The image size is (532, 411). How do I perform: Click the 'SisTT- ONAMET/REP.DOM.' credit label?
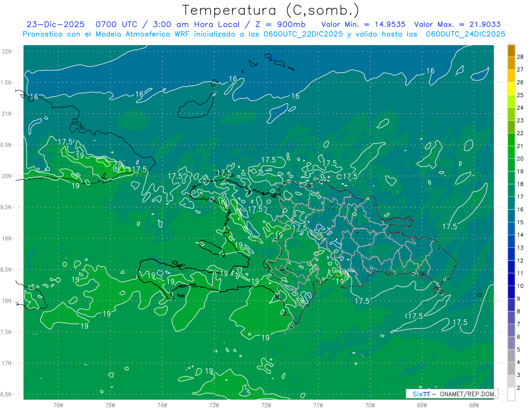click(x=452, y=394)
